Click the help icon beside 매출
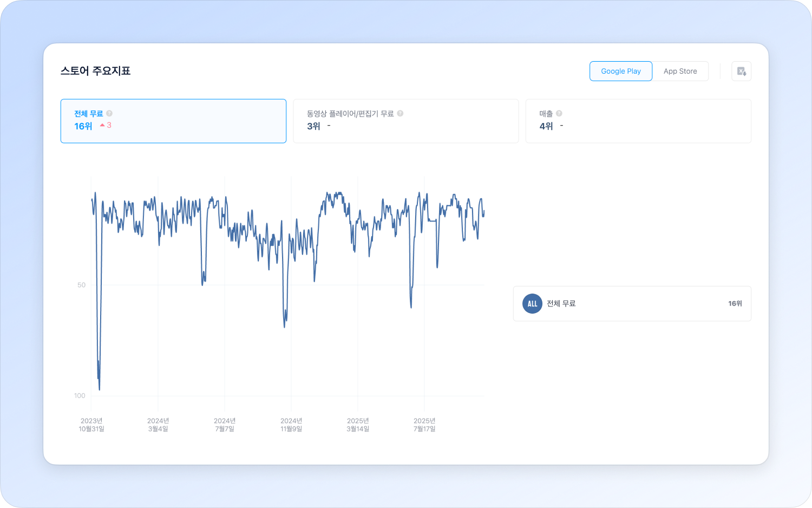812x508 pixels. click(559, 114)
